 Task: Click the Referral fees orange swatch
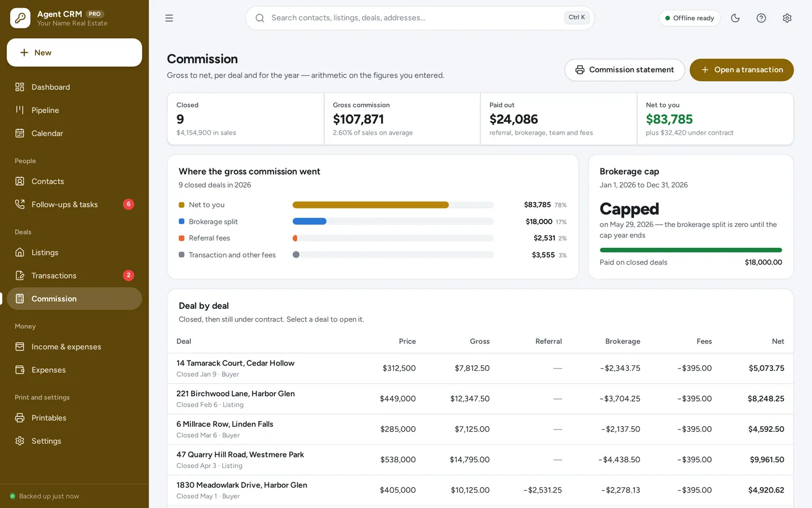point(182,238)
